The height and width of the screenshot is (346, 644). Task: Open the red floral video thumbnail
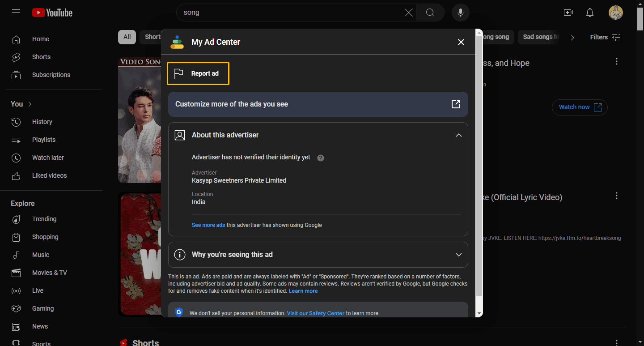tap(140, 254)
